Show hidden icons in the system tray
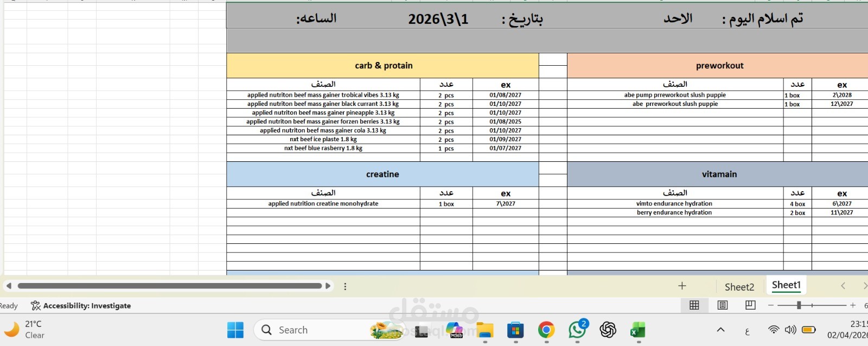The height and width of the screenshot is (346, 868). (720, 330)
